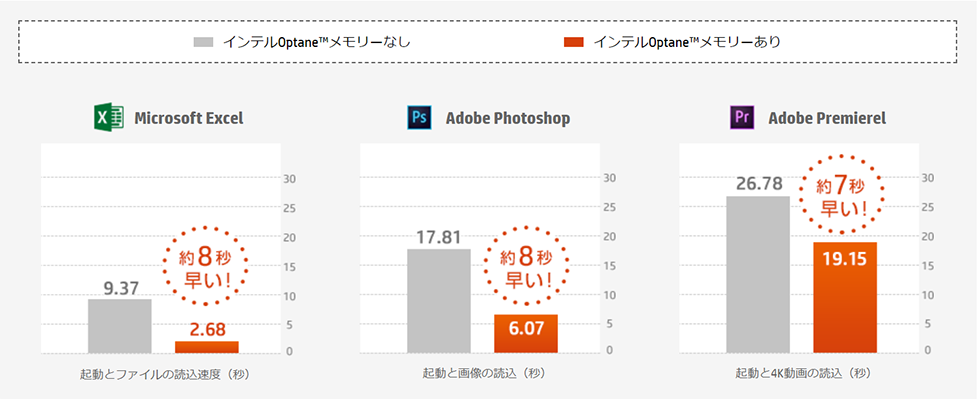Screen dimensions: 980x399
Task: Select the Adobe Photoshop heading text
Action: click(508, 118)
